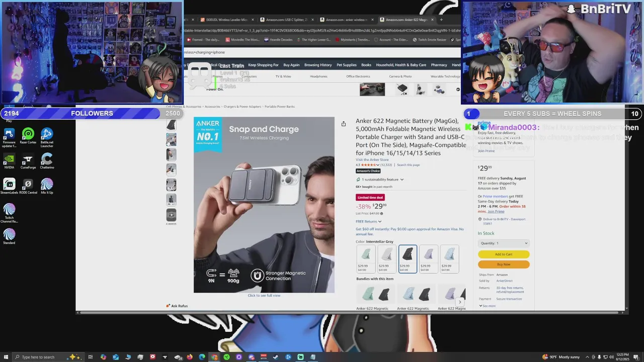This screenshot has height=362, width=644.
Task: Open Firefox from the taskbar
Action: click(x=190, y=357)
